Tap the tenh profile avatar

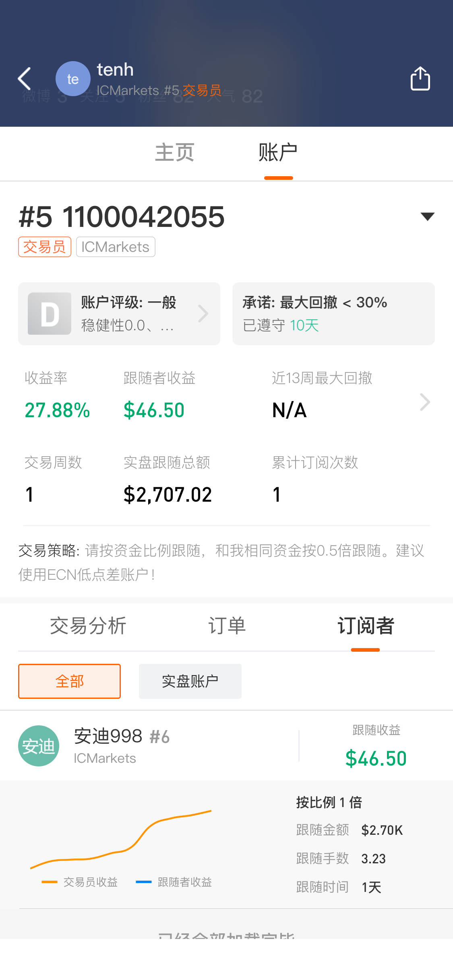(x=73, y=79)
